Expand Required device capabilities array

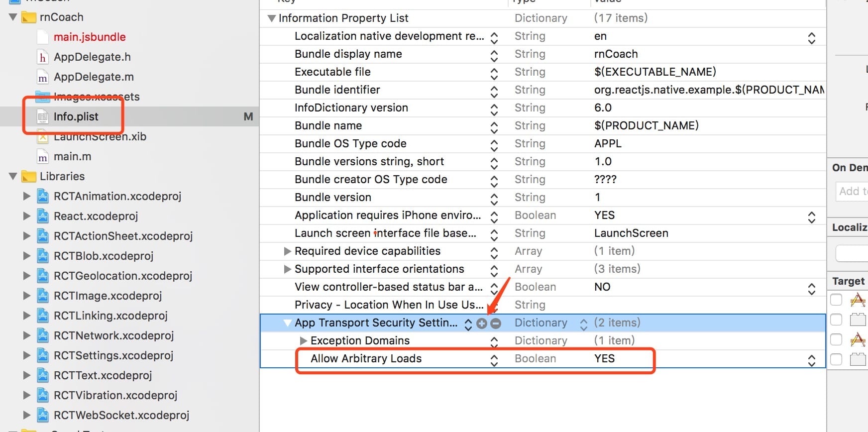[287, 251]
